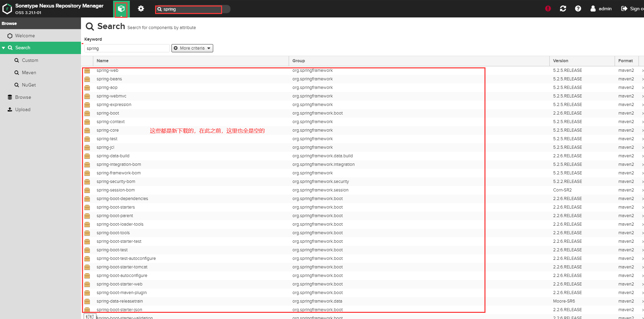Click the spring-boot component icon

pos(87,113)
